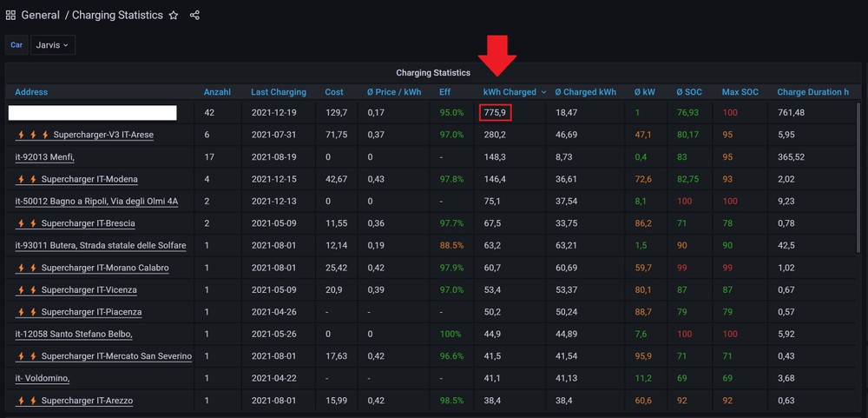The image size is (868, 418).
Task: Open Supercharger IT-Vicenza address link
Action: pyautogui.click(x=89, y=290)
